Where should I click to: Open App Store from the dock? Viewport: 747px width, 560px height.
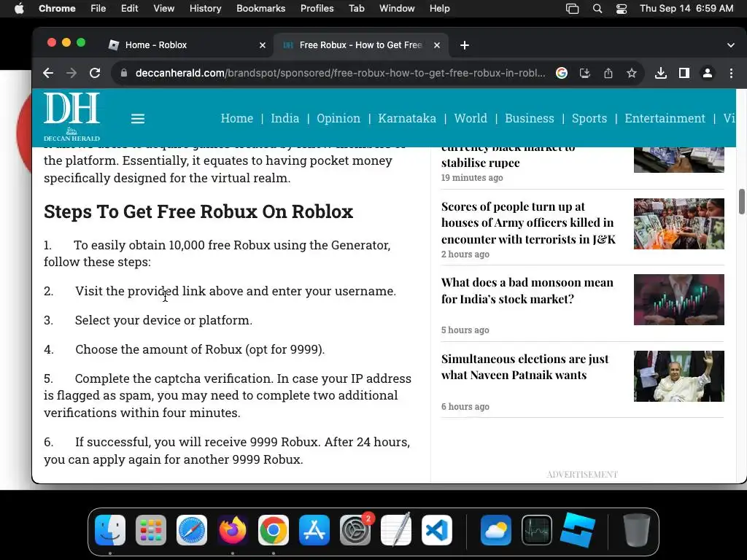tap(314, 530)
